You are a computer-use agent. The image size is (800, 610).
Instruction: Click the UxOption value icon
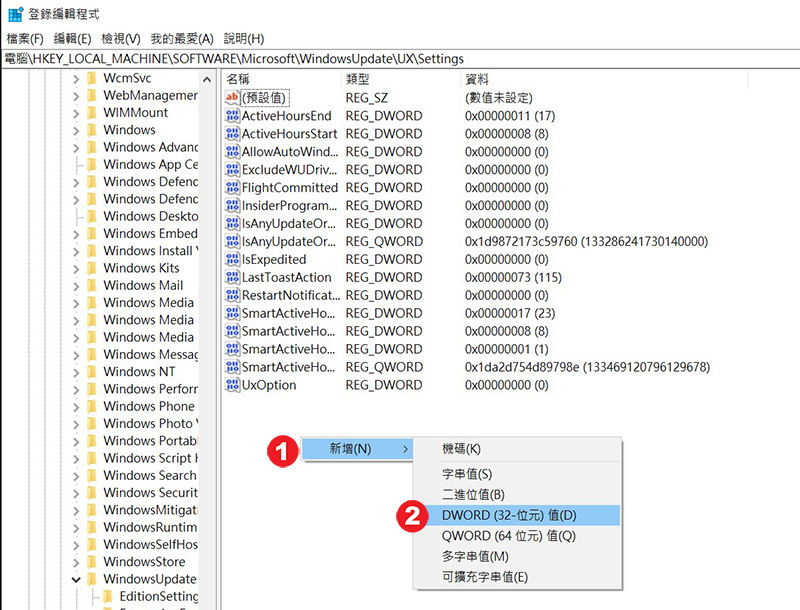[232, 385]
